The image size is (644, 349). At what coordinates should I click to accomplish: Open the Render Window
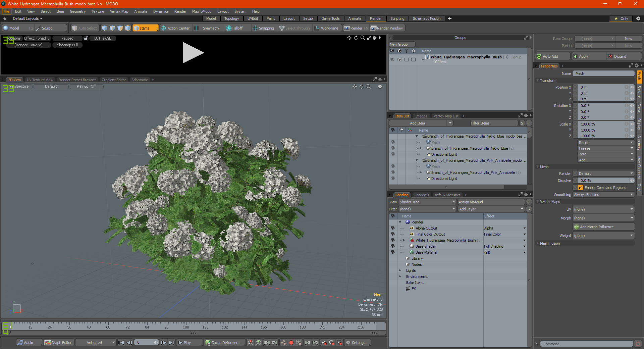click(x=387, y=28)
